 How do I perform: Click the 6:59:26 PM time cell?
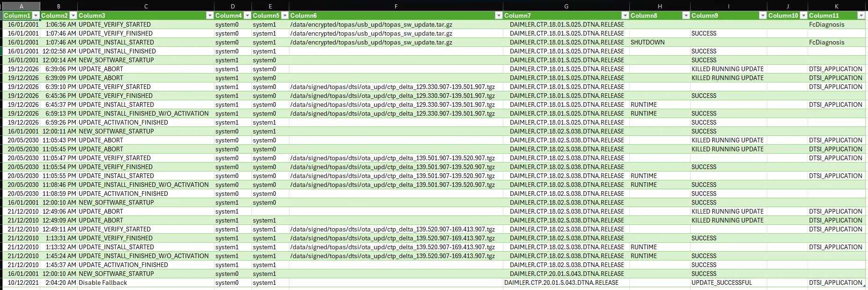[59, 122]
